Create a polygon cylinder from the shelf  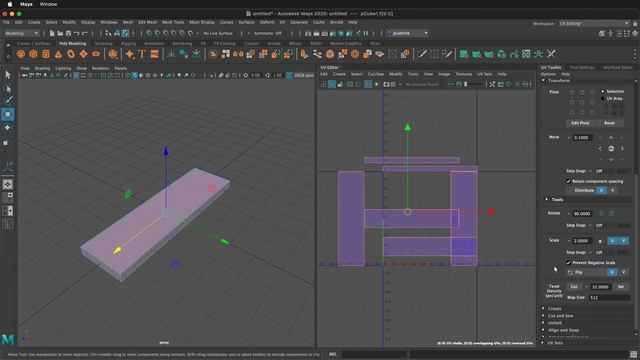(46, 54)
